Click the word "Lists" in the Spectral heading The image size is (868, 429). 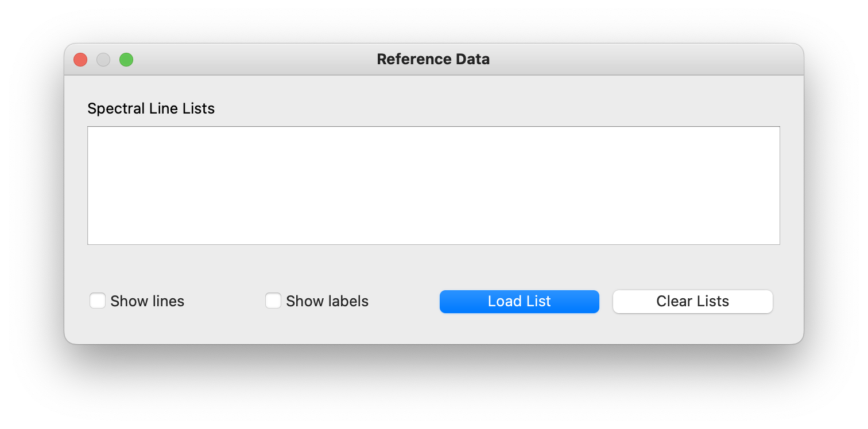tap(199, 108)
